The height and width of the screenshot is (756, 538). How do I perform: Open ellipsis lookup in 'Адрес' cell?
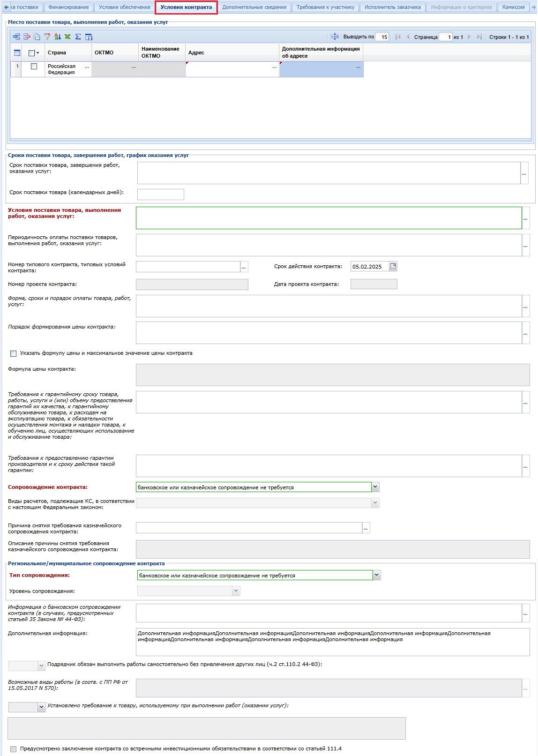(x=275, y=67)
